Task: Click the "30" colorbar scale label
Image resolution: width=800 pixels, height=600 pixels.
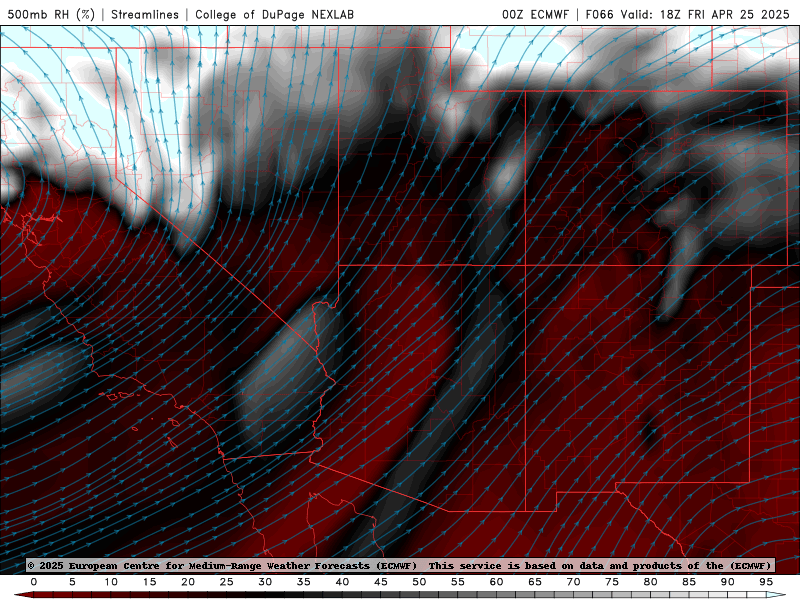Action: 265,582
